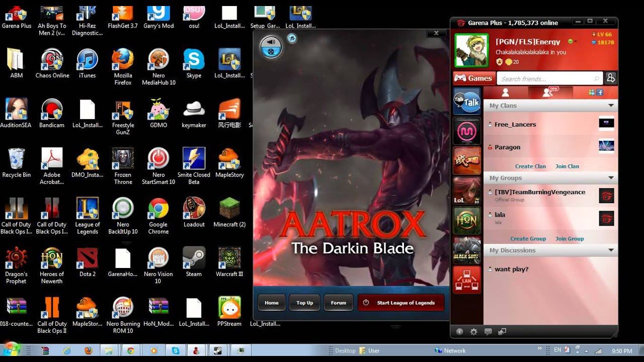The image size is (644, 362).
Task: Select [TBV]TeamBurningVengeance group
Action: pos(550,195)
